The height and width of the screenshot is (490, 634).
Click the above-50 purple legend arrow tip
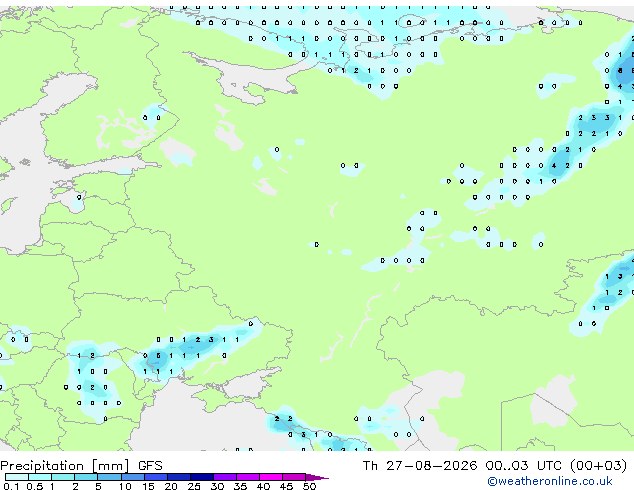coord(317,477)
